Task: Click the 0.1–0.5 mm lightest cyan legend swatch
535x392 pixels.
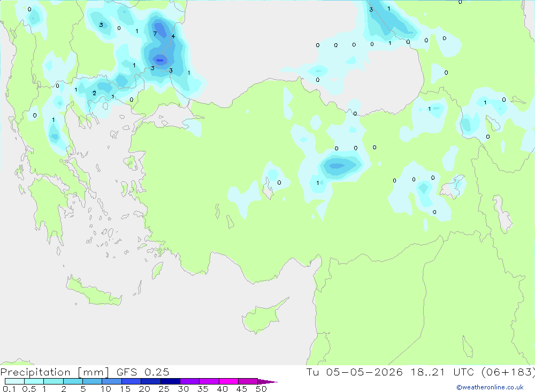Action: coord(14,381)
